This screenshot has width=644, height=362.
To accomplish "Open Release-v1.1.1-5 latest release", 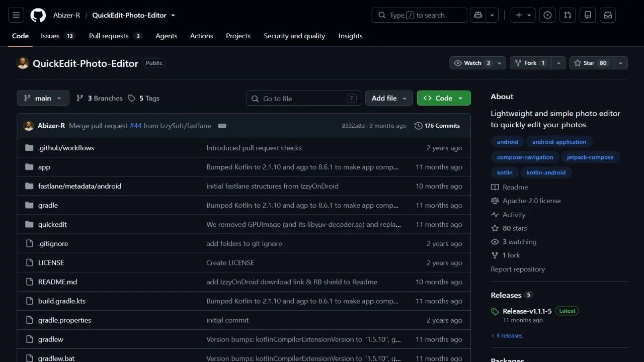I will [527, 311].
